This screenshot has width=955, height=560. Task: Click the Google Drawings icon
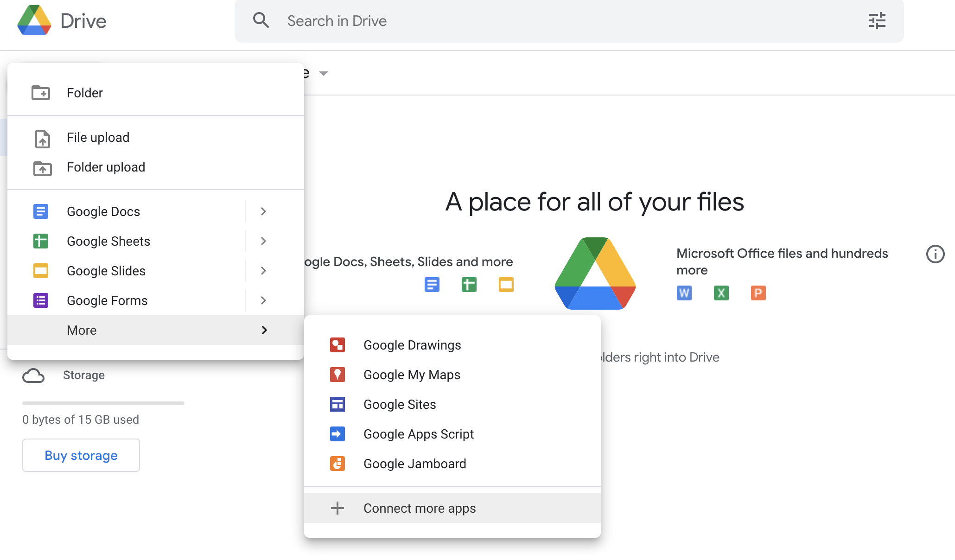tap(337, 344)
